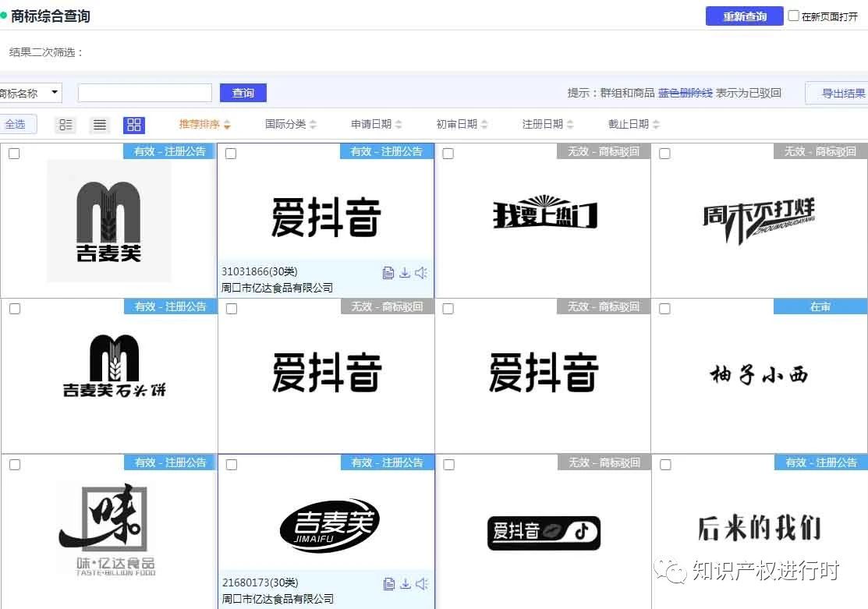Open the 爱抖音 thumbnail of card 31031866
868x609 pixels.
pyautogui.click(x=326, y=217)
